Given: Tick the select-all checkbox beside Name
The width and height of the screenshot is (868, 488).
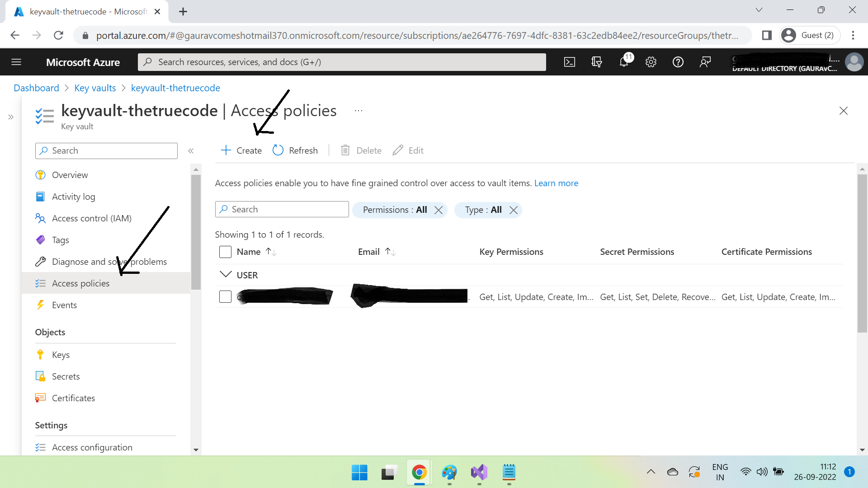Looking at the screenshot, I should (x=225, y=252).
